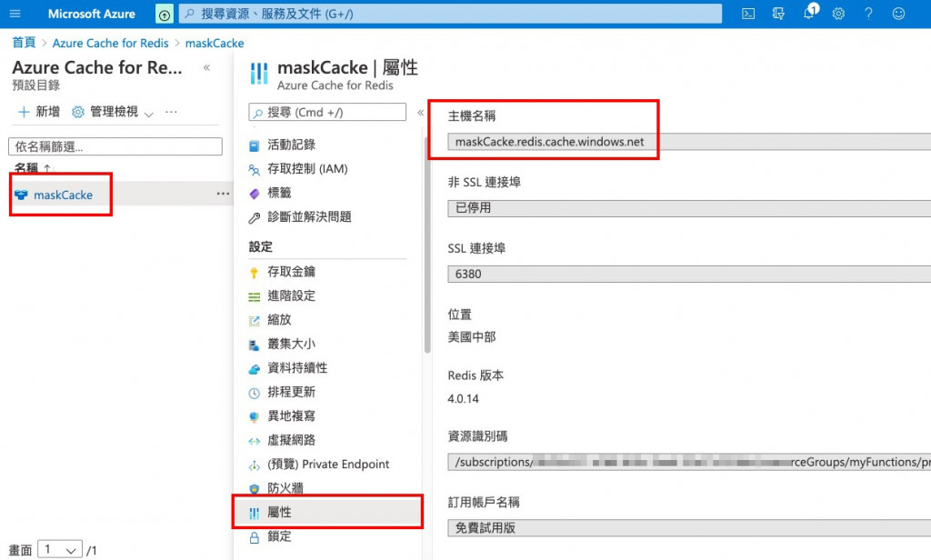Open the maskCacke row context menu dots

[223, 194]
